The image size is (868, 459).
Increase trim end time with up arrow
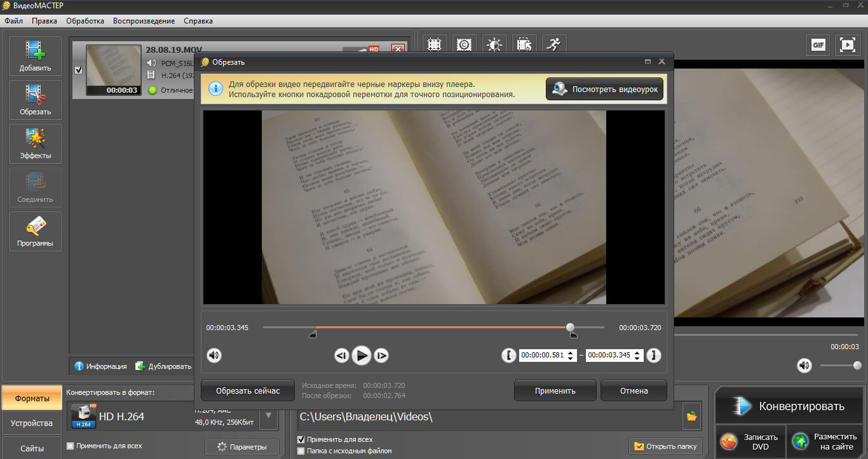tap(639, 352)
